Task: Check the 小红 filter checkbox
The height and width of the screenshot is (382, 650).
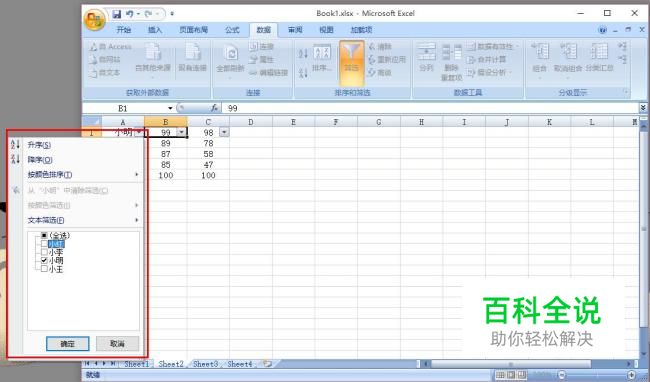Action: pyautogui.click(x=44, y=244)
